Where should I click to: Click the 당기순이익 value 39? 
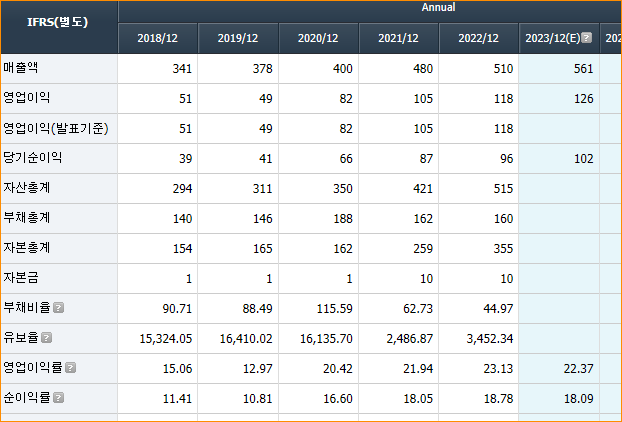(x=185, y=159)
